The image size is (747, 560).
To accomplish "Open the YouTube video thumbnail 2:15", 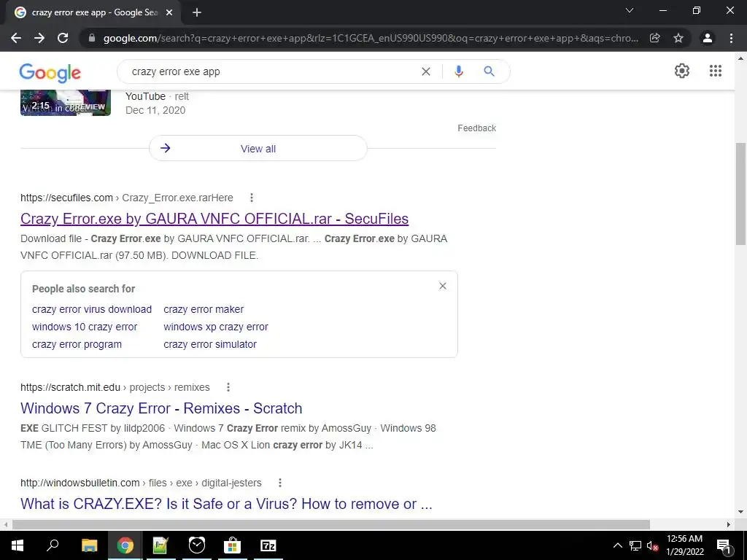I will click(x=65, y=103).
